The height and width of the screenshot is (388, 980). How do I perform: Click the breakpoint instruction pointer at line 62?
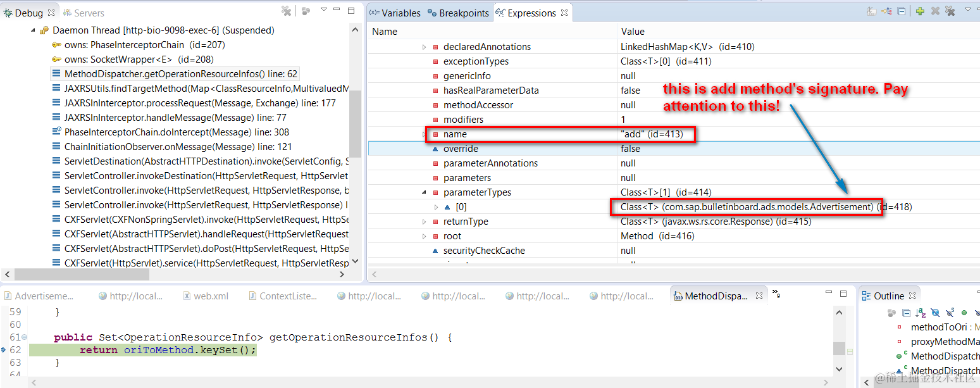click(4, 349)
